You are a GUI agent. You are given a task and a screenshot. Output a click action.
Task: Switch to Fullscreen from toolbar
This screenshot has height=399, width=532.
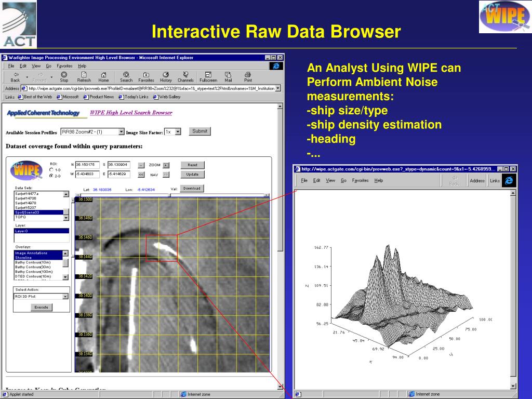(x=208, y=77)
